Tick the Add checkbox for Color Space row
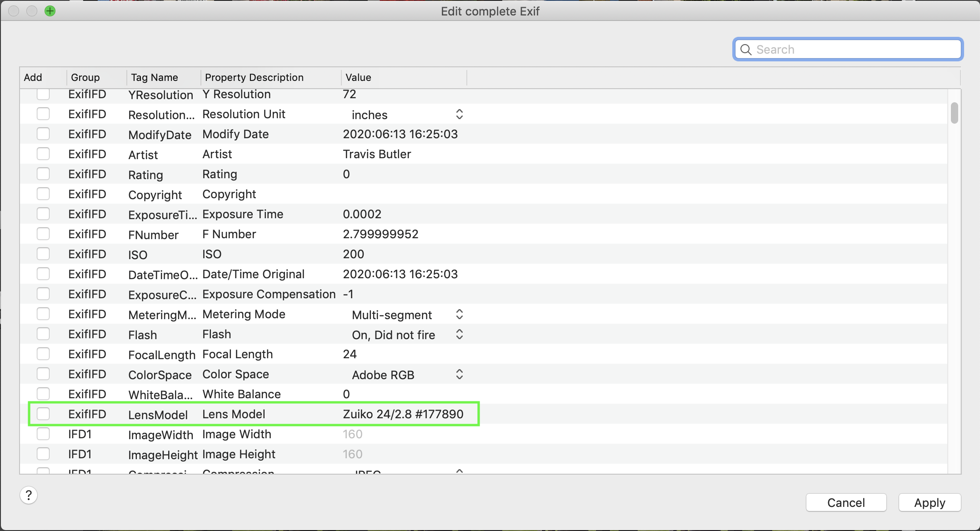The image size is (980, 531). coord(43,374)
